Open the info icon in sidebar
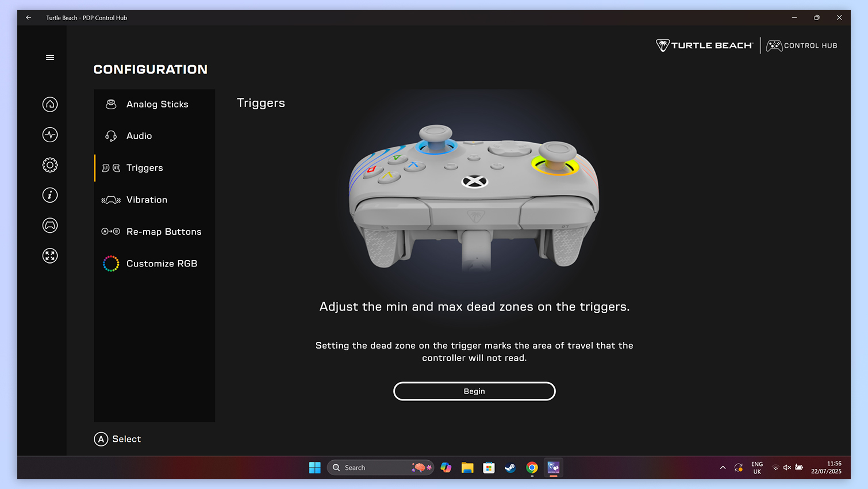The height and width of the screenshot is (489, 868). coord(50,195)
